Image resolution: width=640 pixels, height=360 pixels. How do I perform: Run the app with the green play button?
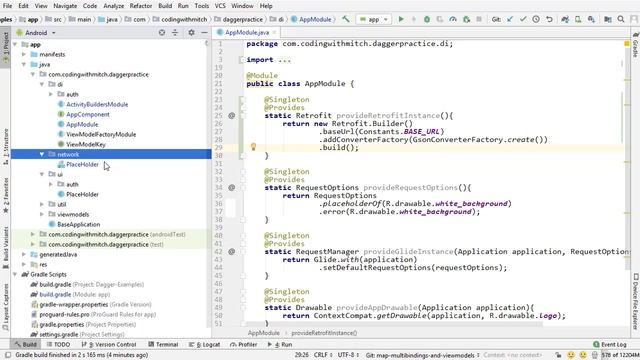point(401,19)
